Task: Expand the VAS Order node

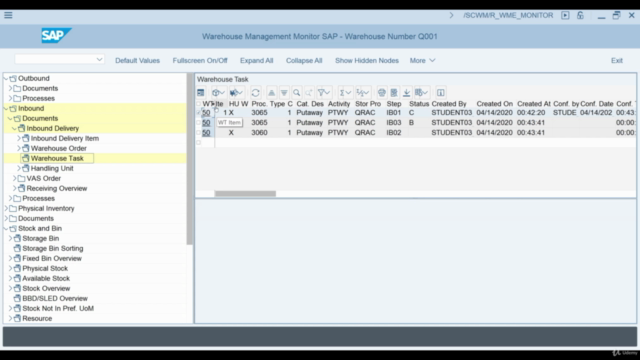Action: (x=15, y=178)
